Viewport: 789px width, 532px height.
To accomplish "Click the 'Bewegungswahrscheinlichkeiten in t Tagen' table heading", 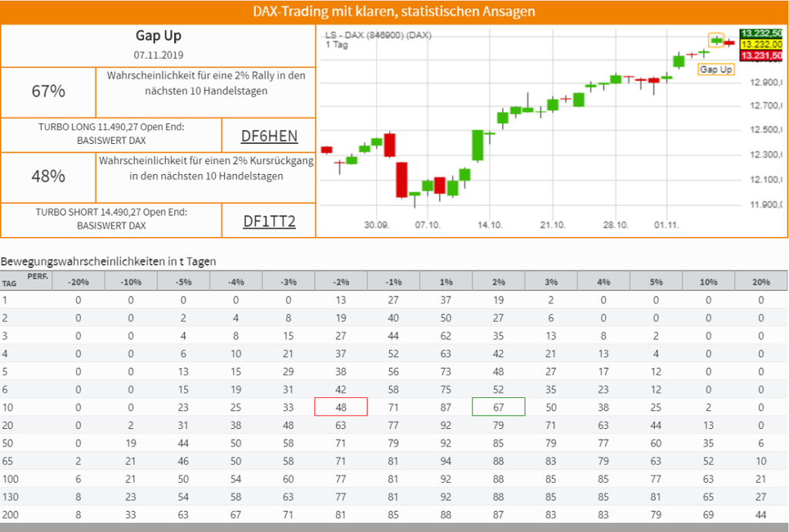I will pos(108,262).
